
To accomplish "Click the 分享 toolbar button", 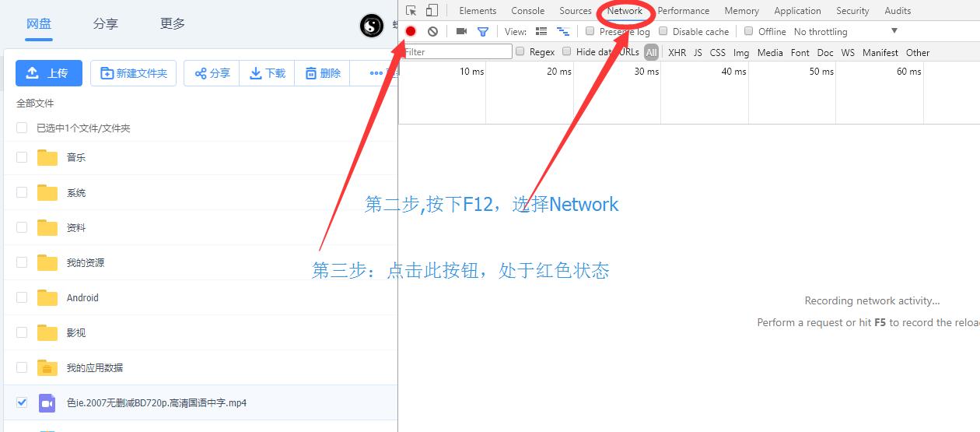I will point(212,73).
